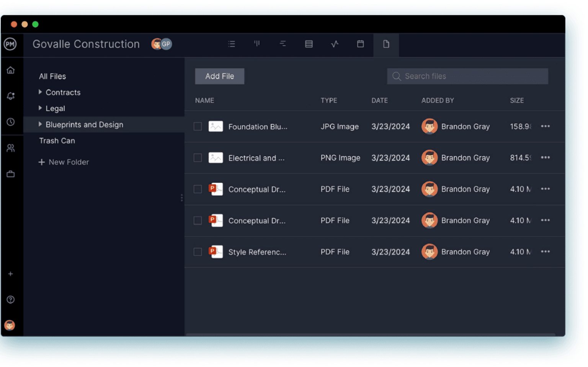Image resolution: width=588 pixels, height=367 pixels.
Task: Select the Sheet view icon
Action: point(309,44)
